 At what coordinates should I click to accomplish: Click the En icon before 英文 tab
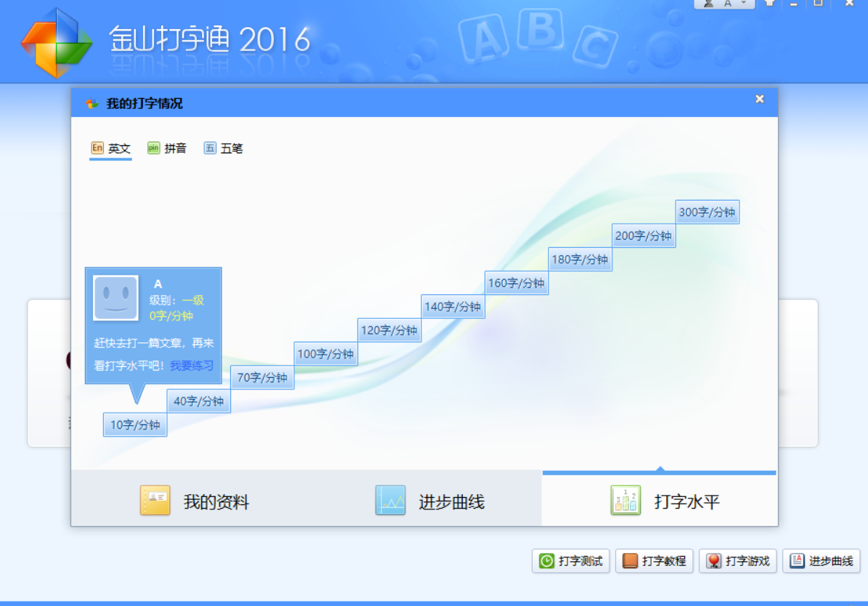click(x=96, y=148)
